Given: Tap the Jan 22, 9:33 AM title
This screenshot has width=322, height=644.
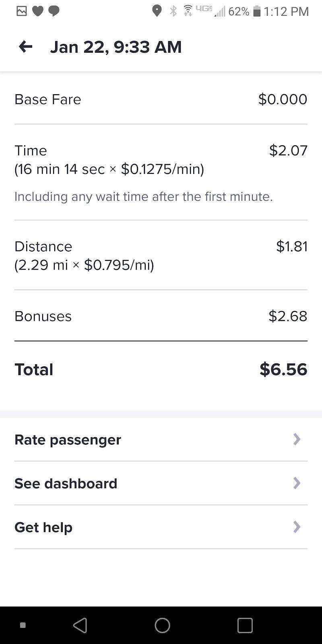Looking at the screenshot, I should [116, 47].
